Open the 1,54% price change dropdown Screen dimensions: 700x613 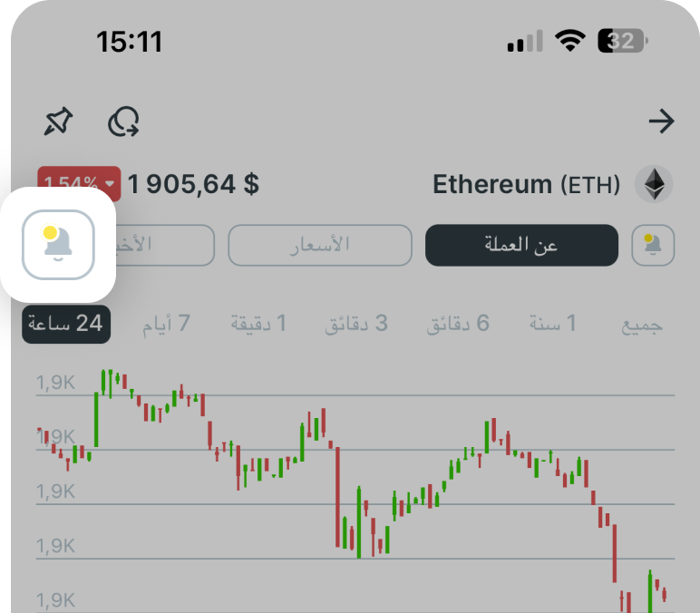pos(80,185)
